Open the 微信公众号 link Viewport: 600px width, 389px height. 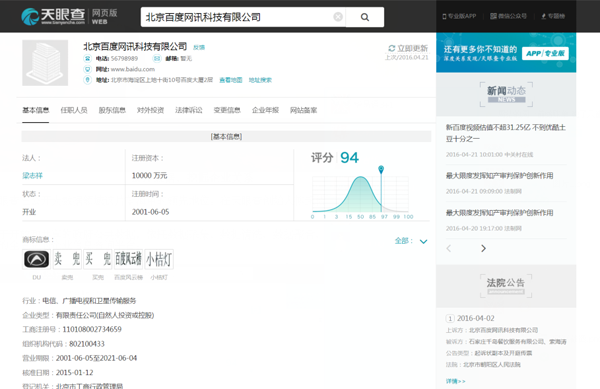509,16
